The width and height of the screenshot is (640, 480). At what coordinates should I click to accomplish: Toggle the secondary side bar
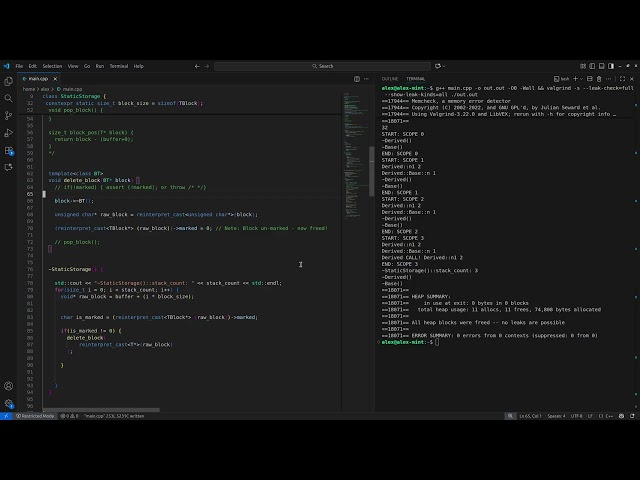[611, 66]
